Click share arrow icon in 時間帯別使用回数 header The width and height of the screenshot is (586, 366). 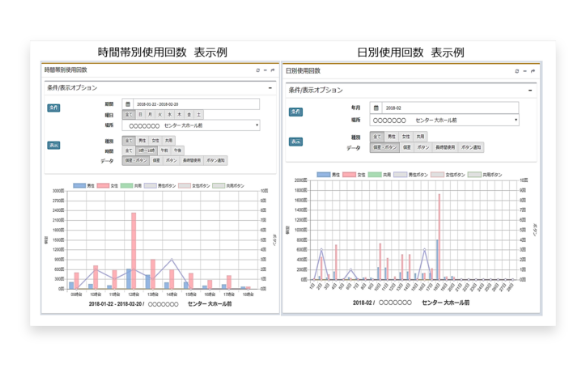click(272, 70)
